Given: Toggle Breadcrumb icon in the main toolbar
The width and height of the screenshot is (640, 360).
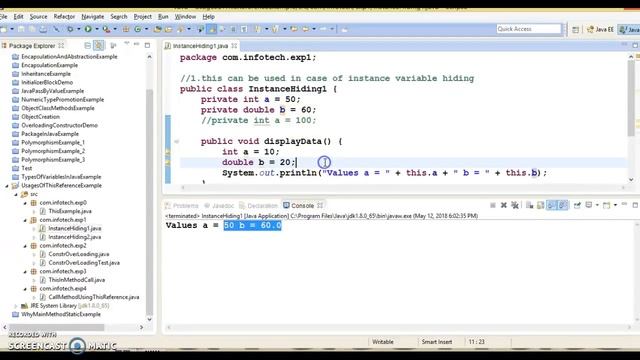Looking at the screenshot, I should [x=200, y=29].
